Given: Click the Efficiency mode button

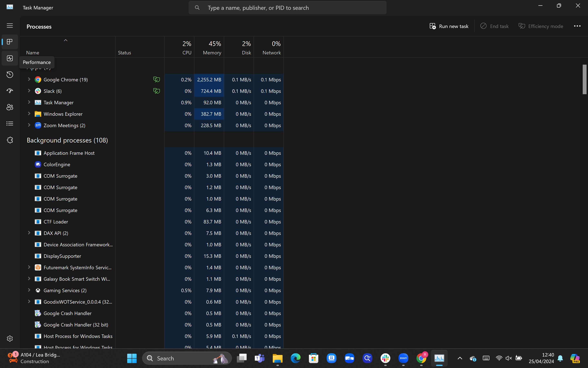Looking at the screenshot, I should tap(541, 26).
